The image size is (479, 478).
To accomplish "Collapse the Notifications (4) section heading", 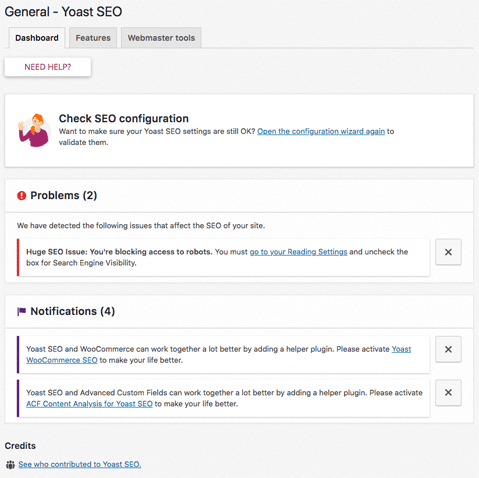I will [73, 311].
